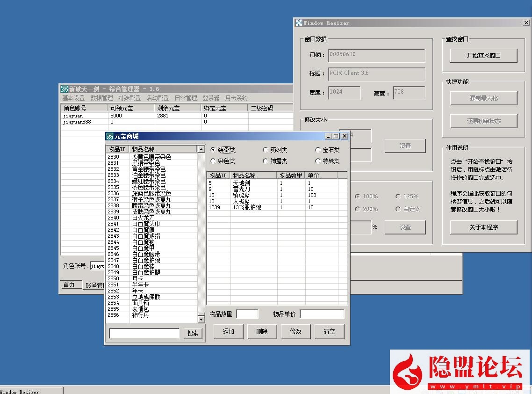Image resolution: width=532 pixels, height=394 pixels.
Task: Open the 数据管理 menu
Action: (101, 98)
